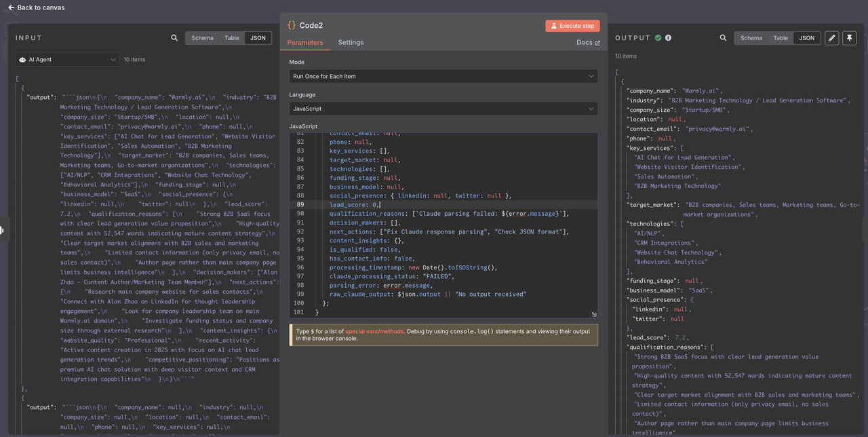Open the AI Agent input source dropdown
This screenshot has height=437, width=868.
pos(68,60)
